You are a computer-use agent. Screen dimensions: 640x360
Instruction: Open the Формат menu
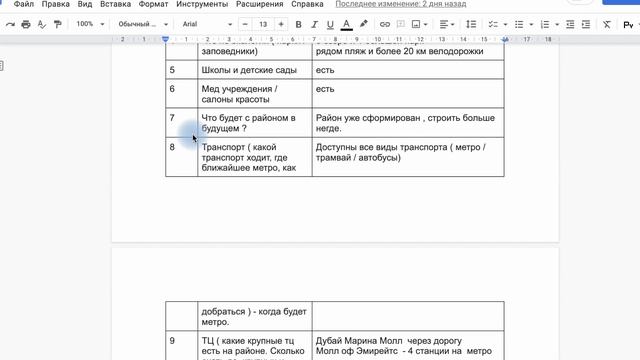click(x=153, y=4)
